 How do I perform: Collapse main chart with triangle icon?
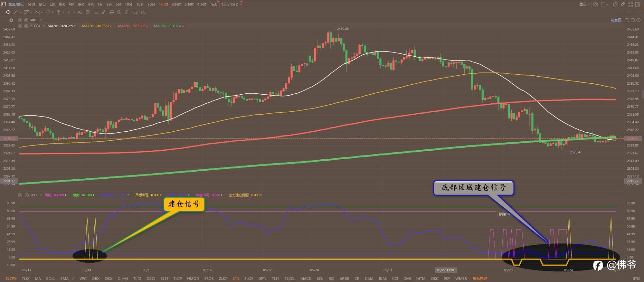tap(11, 20)
